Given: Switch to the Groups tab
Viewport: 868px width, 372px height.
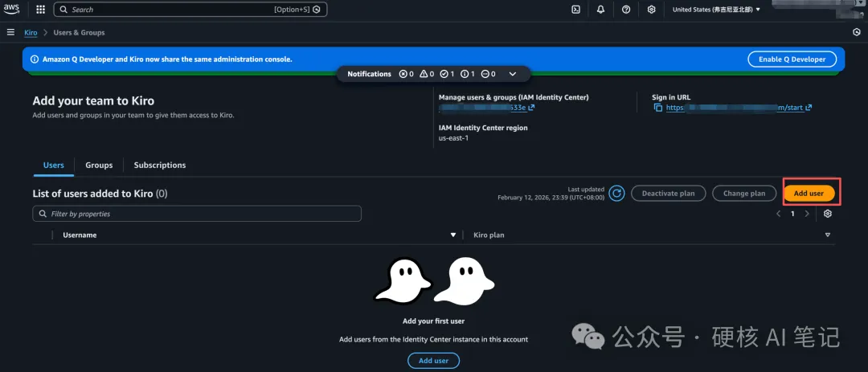Looking at the screenshot, I should tap(99, 165).
